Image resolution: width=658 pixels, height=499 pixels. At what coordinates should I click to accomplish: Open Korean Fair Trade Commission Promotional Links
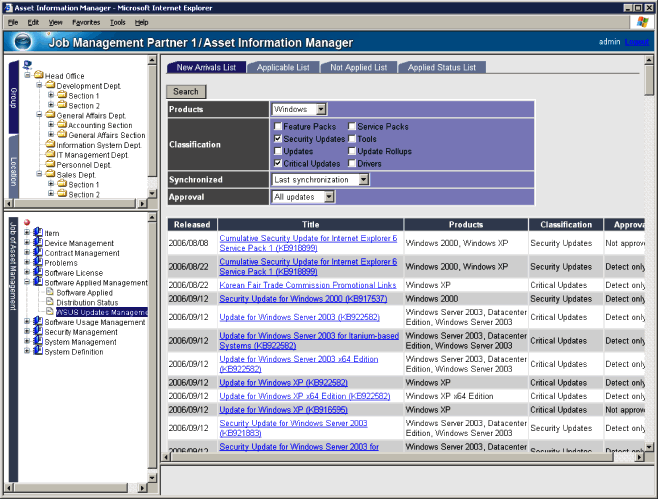point(307,285)
